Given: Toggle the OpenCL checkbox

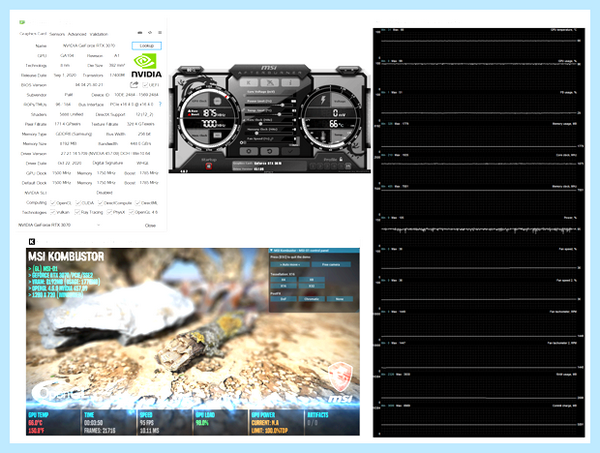Looking at the screenshot, I should point(53,203).
